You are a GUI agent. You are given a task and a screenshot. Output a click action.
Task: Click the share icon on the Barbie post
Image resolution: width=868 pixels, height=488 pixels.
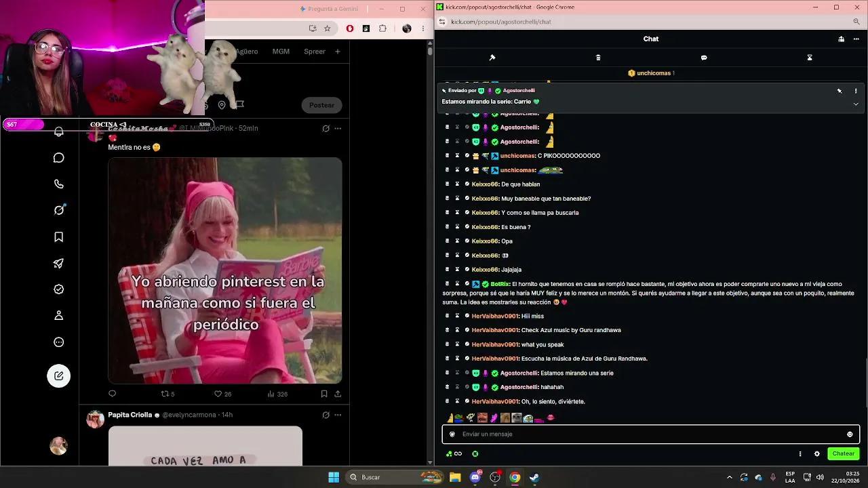338,394
